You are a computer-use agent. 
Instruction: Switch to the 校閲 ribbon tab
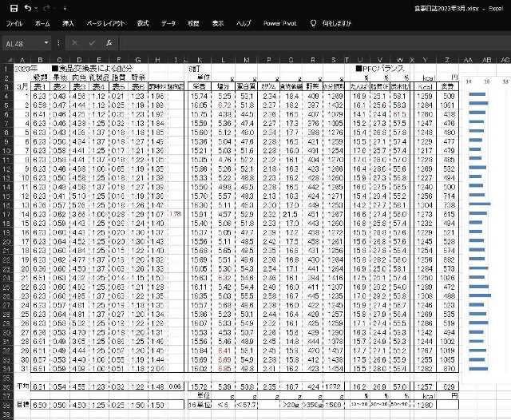(x=193, y=23)
